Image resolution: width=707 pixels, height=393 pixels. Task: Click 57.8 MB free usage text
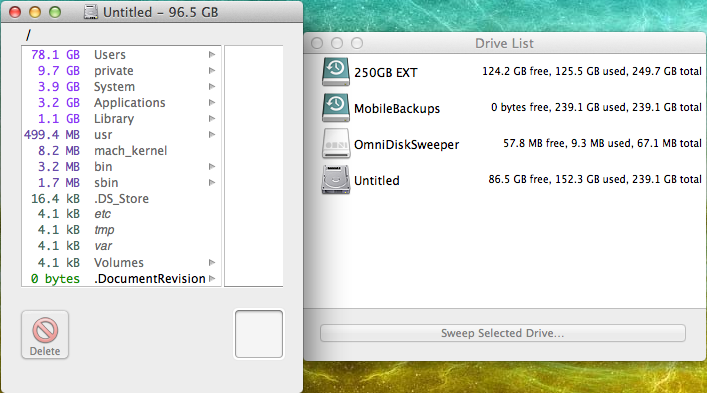pyautogui.click(x=602, y=143)
